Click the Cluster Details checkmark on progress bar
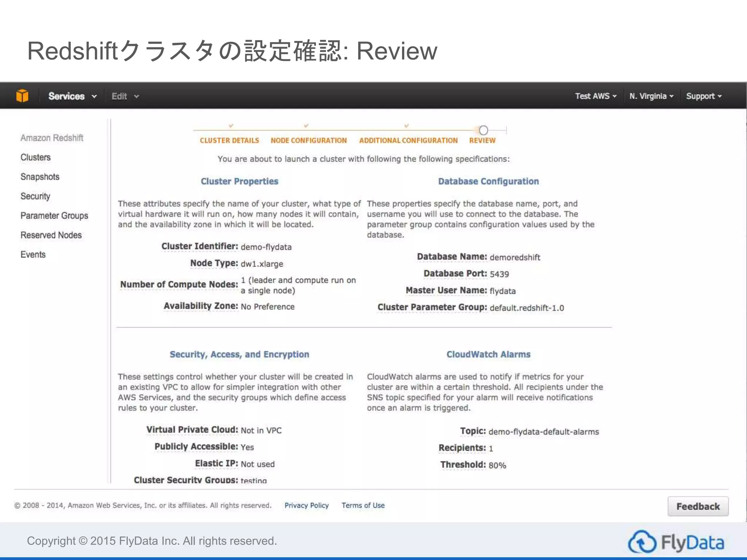 [231, 126]
